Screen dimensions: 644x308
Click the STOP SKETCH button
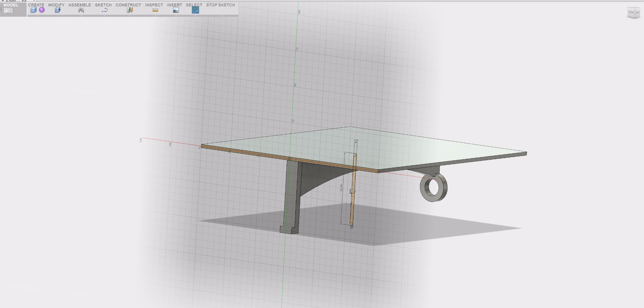(x=220, y=5)
